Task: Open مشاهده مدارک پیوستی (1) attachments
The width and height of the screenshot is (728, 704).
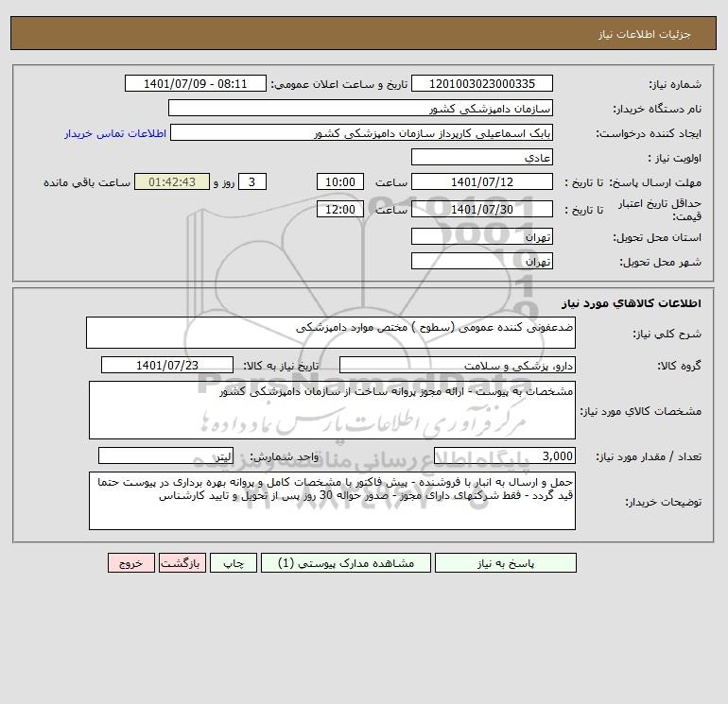Action: [x=346, y=563]
